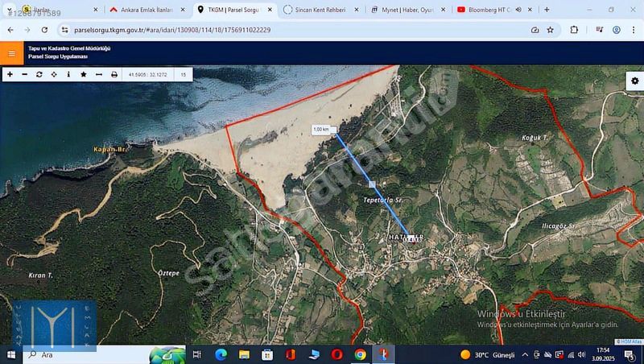The height and width of the screenshot is (364, 644).
Task: Mute the Bloomberg HT tab audio
Action: point(518,10)
